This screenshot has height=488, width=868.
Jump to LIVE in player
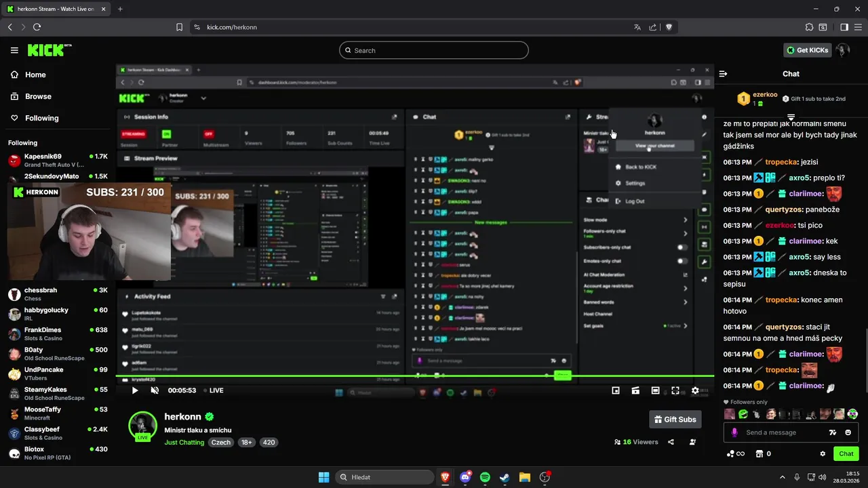click(212, 390)
